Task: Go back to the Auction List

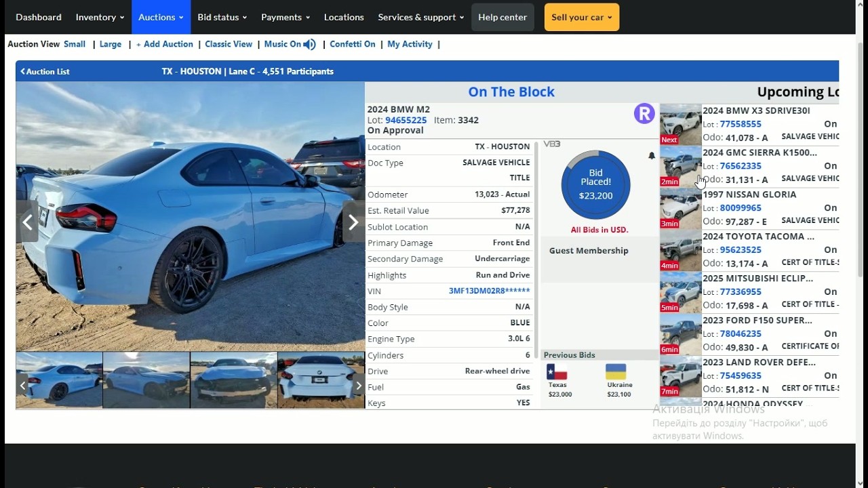Action: pyautogui.click(x=45, y=71)
